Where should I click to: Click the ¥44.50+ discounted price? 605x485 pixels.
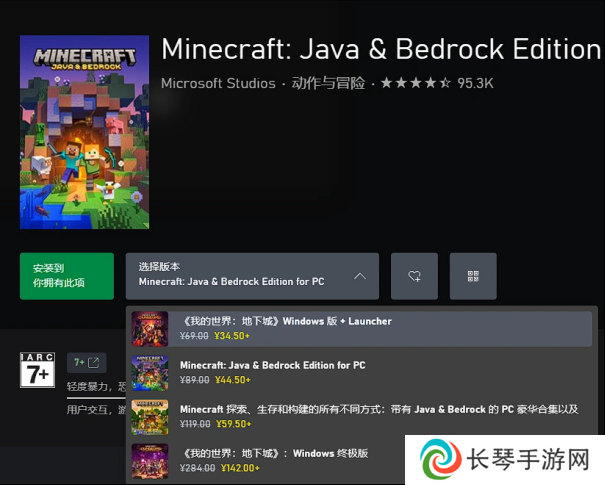pos(233,380)
